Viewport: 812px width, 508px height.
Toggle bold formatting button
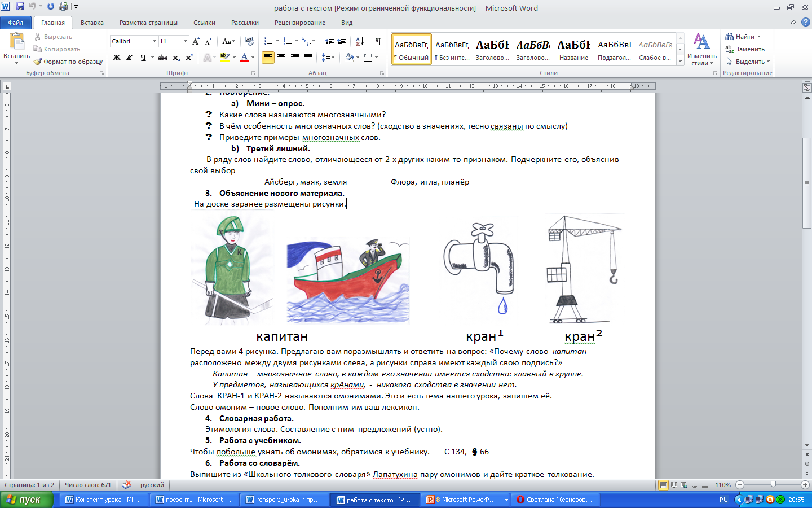[x=117, y=58]
